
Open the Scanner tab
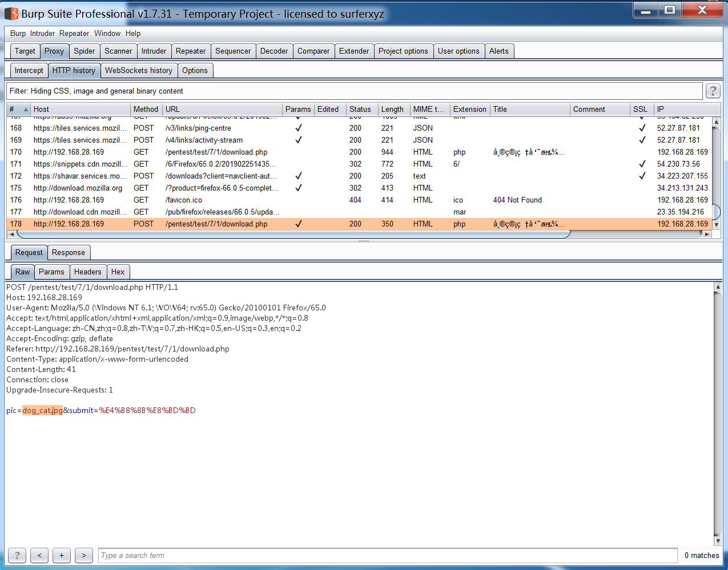118,51
